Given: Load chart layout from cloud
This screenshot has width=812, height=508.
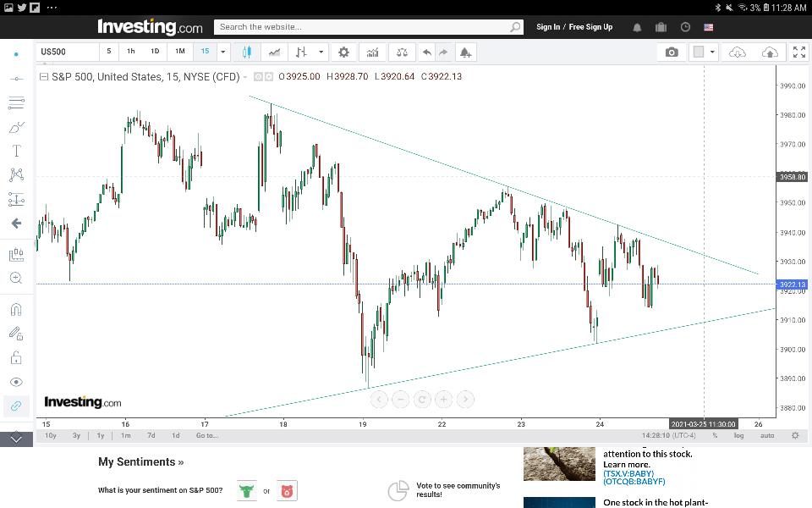Looking at the screenshot, I should 738,52.
